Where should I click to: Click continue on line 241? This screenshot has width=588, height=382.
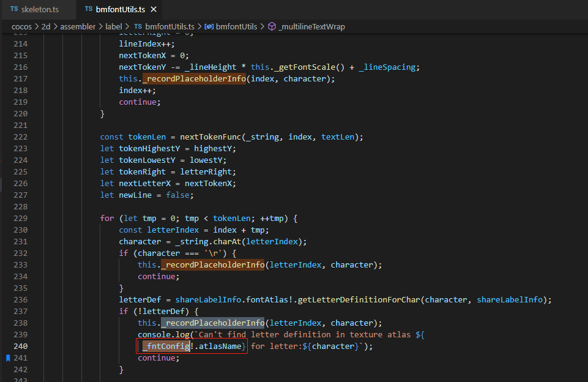(157, 358)
